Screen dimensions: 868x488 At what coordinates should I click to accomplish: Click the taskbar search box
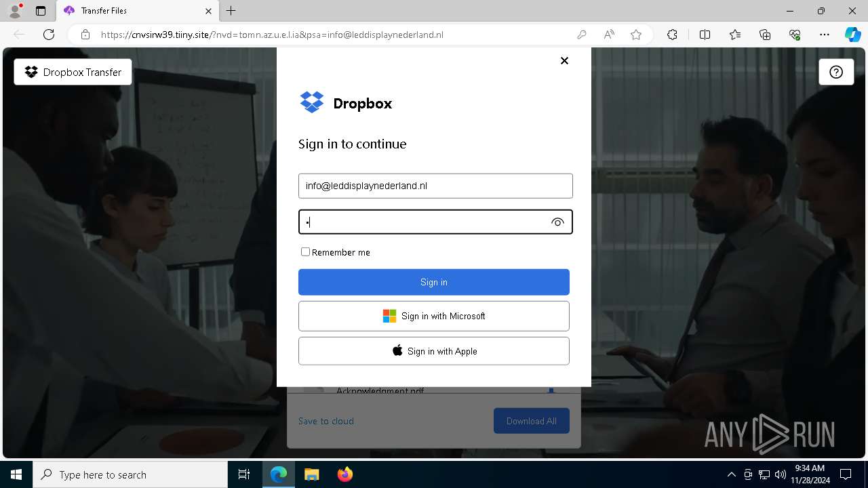pos(130,474)
